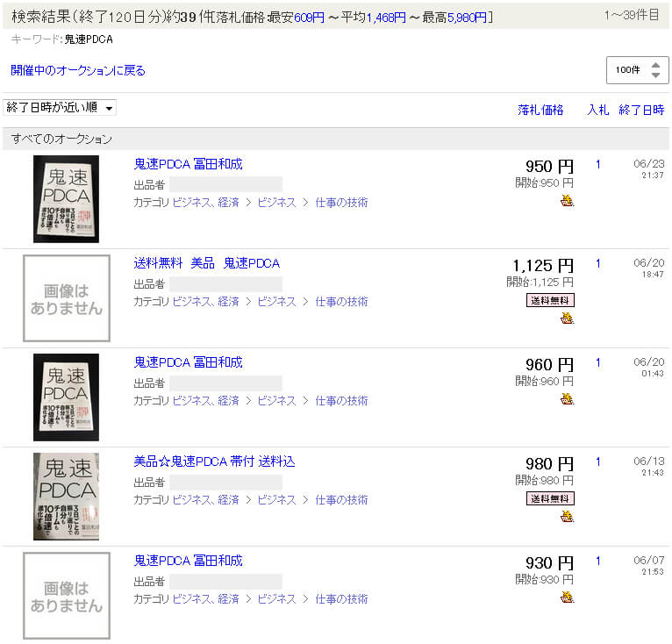Click the store icon in the 950円 row
The width and height of the screenshot is (672, 644).
(567, 200)
